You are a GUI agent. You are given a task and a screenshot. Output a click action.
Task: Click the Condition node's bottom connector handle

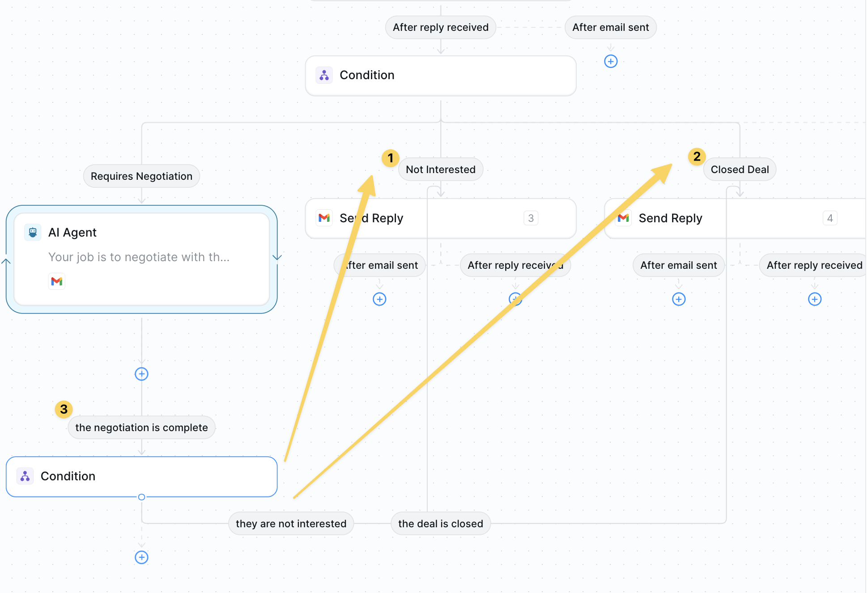(x=141, y=497)
